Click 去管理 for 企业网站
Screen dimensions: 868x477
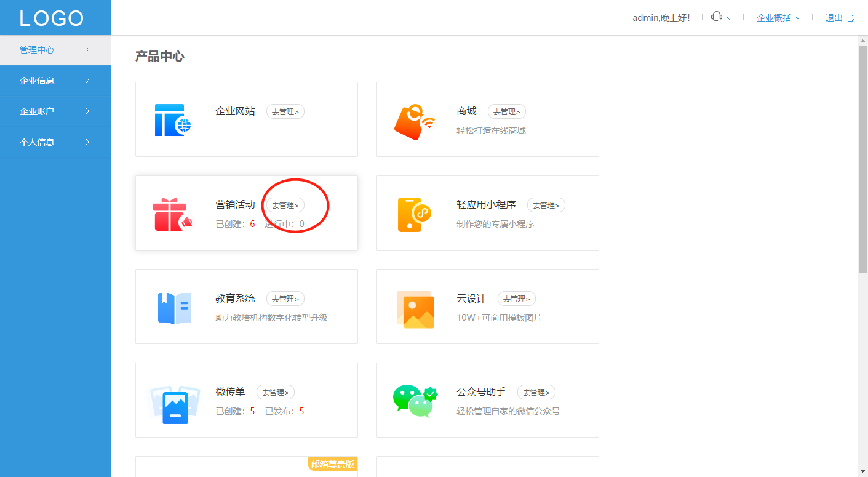285,112
